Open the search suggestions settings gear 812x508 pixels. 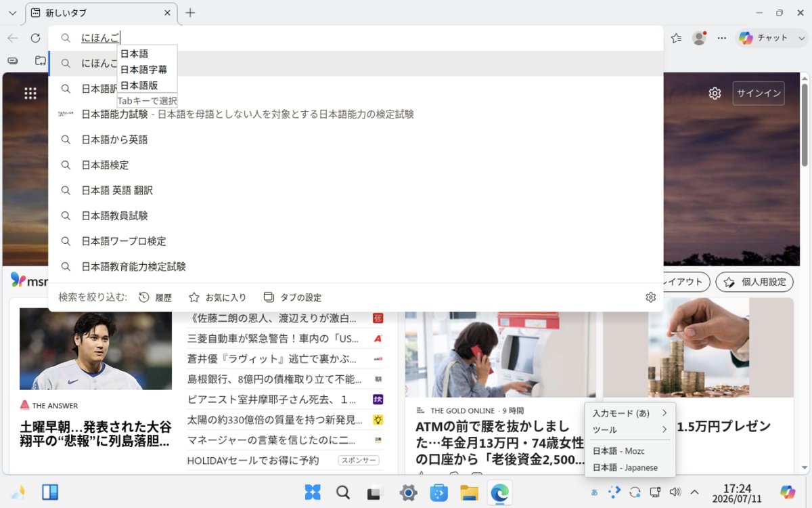click(651, 297)
